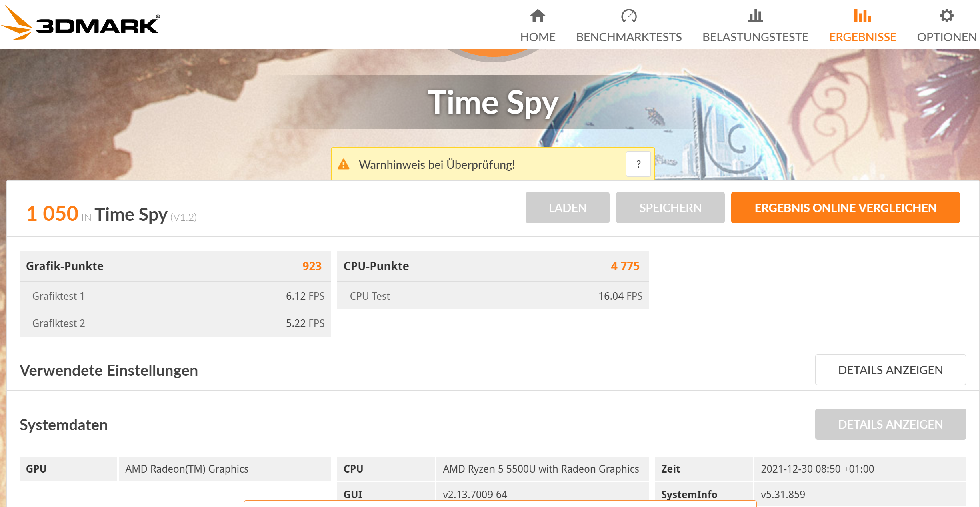The height and width of the screenshot is (507, 980).
Task: Click the warning triangle icon
Action: click(344, 164)
